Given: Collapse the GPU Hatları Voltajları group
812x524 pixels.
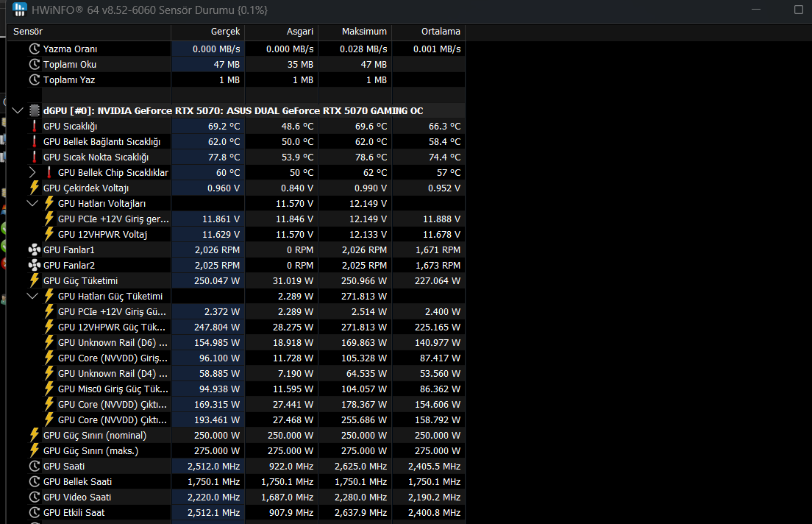Looking at the screenshot, I should [x=32, y=203].
